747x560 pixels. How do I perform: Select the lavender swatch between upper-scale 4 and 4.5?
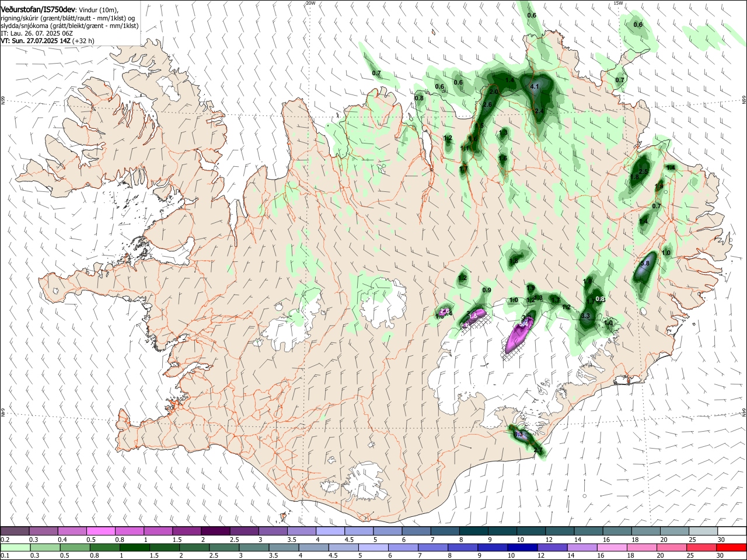[330, 531]
